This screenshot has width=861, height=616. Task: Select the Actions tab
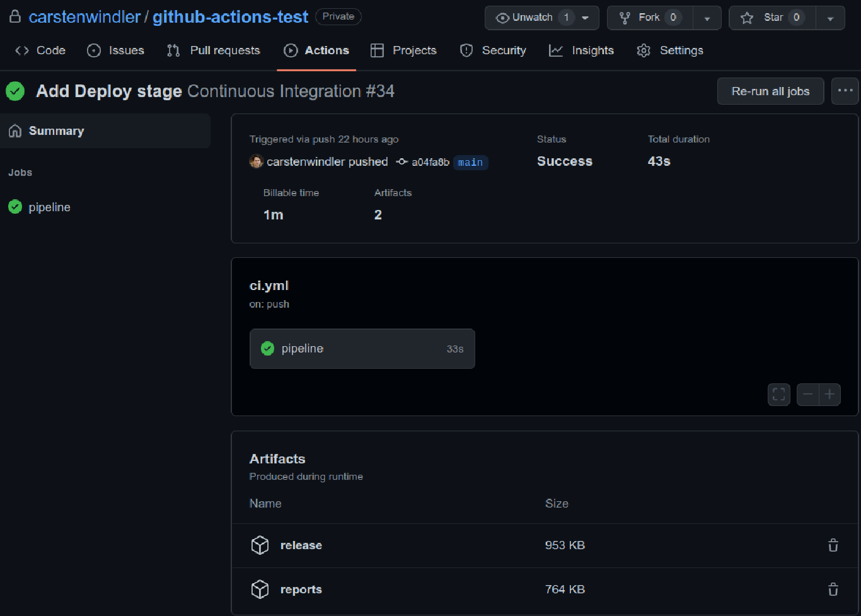[x=316, y=50]
